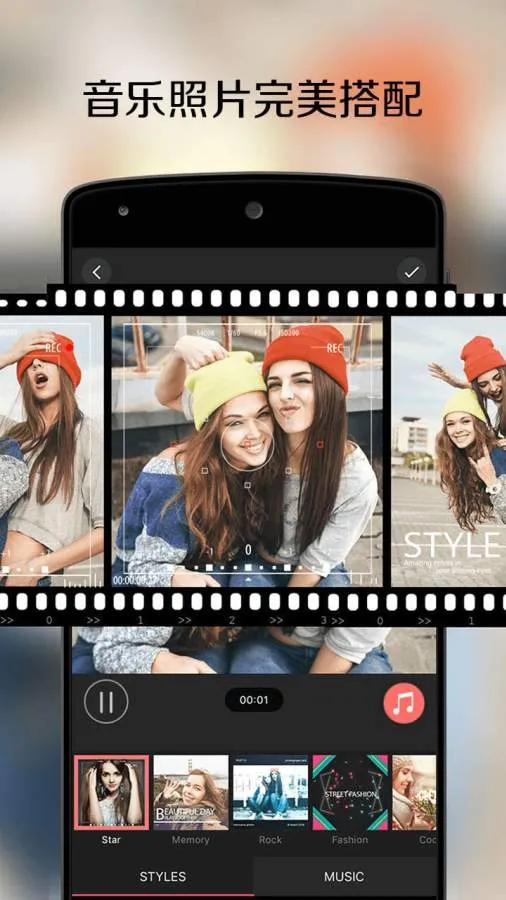Switch to the STYLES tab
This screenshot has width=506, height=900.
(x=163, y=877)
